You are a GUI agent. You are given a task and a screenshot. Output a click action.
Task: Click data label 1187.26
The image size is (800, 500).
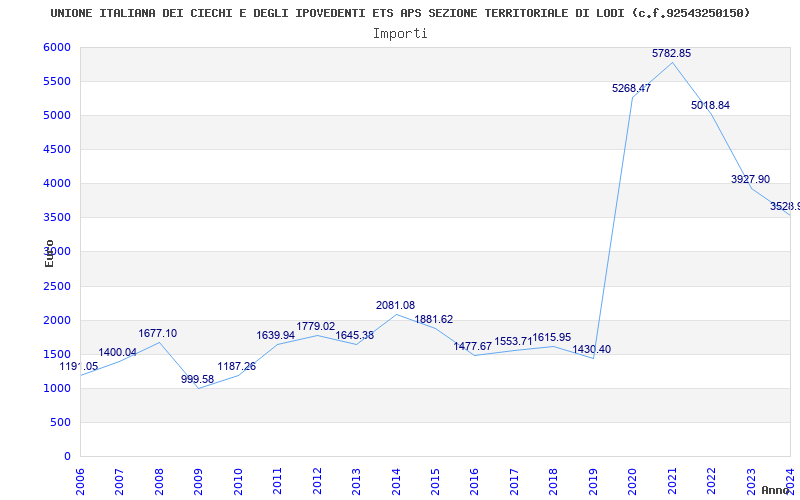[237, 367]
